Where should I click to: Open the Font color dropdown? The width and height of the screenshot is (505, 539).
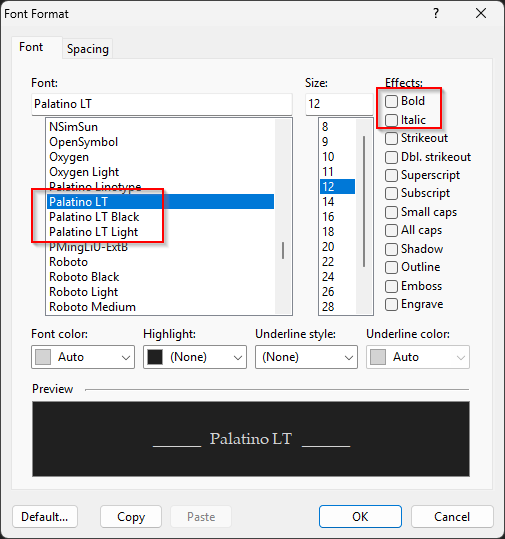point(83,357)
